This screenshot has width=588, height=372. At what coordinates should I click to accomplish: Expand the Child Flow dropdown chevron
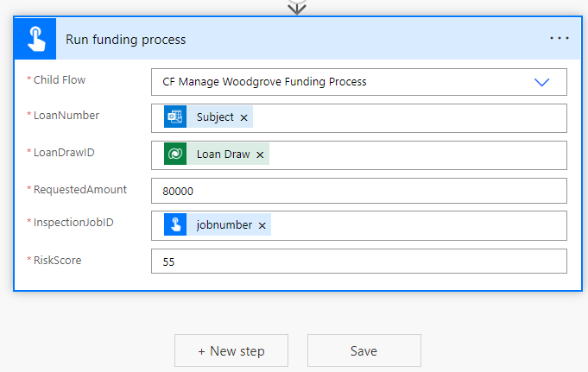coord(542,82)
